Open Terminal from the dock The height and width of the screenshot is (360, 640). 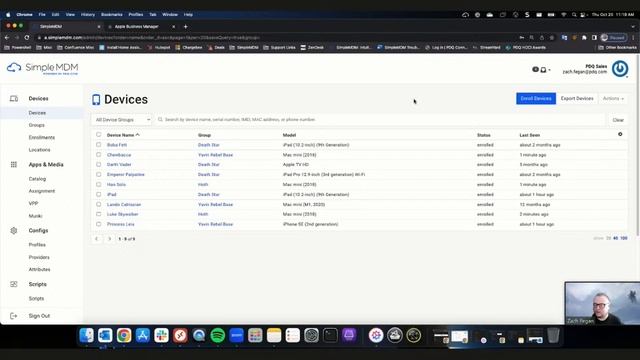[330, 336]
